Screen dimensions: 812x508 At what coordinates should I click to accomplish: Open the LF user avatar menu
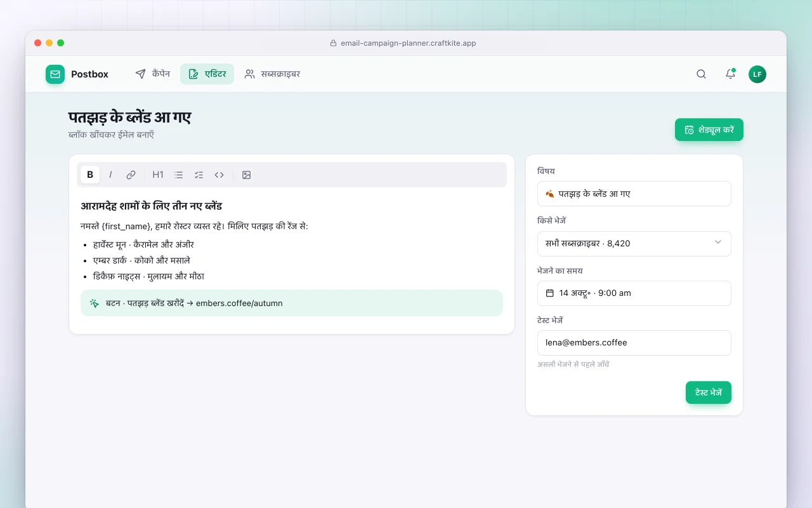(757, 74)
